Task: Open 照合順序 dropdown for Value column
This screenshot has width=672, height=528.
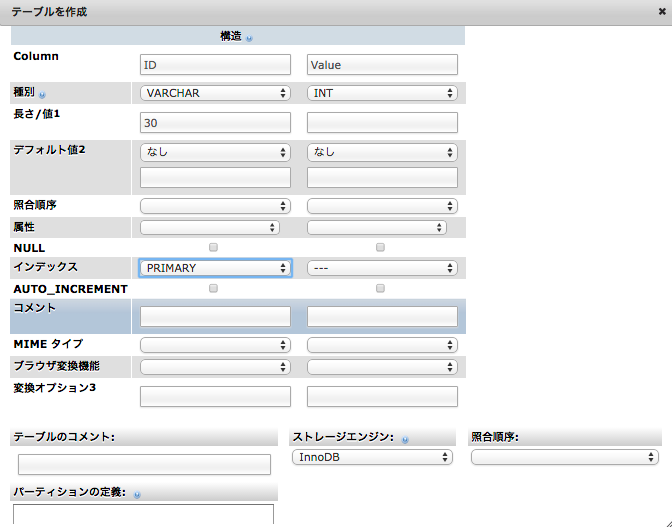Action: (x=382, y=206)
